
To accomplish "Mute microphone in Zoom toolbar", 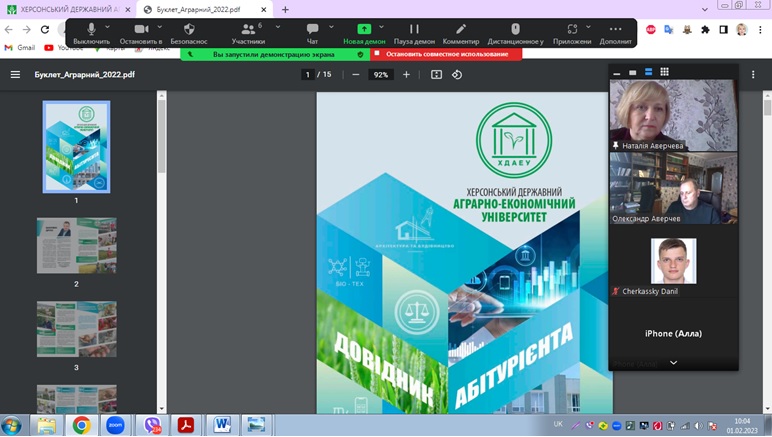I will coord(91,33).
